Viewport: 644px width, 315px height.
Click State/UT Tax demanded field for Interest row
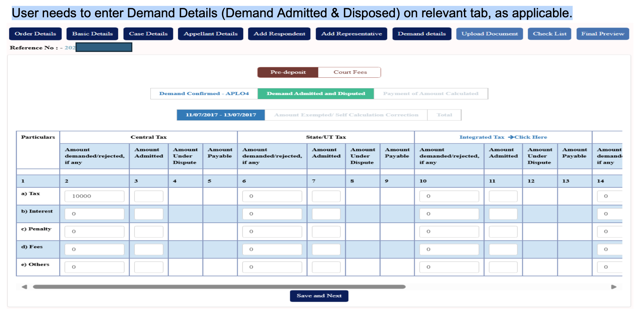click(x=272, y=214)
